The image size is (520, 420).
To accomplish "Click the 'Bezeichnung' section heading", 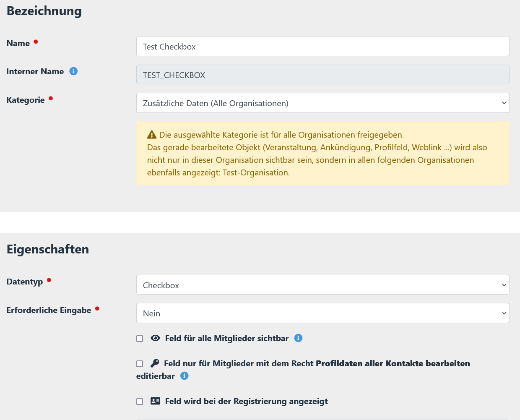I will [44, 11].
